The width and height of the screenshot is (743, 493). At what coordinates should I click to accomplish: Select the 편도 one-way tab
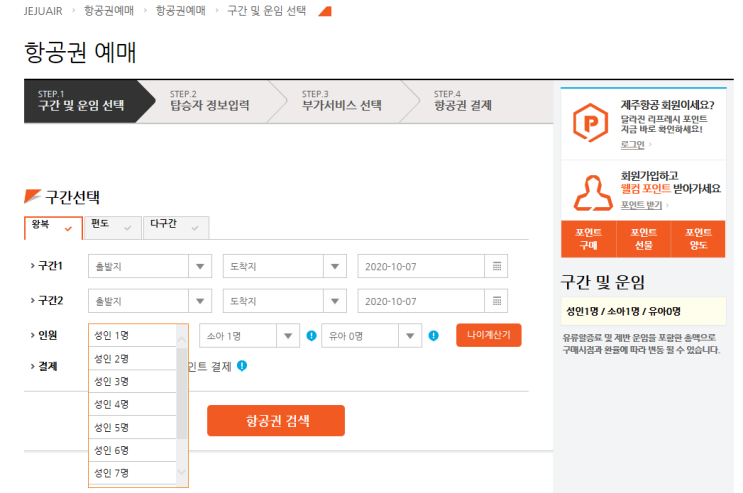[112, 228]
